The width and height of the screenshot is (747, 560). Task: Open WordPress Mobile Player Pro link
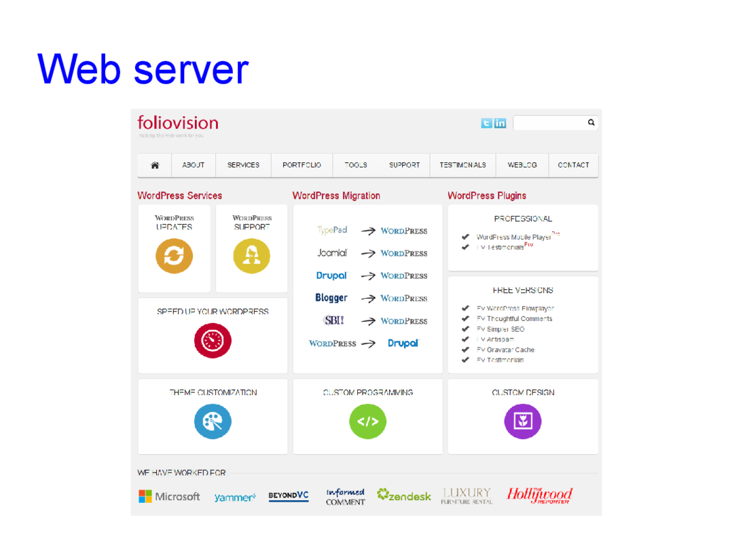(518, 236)
